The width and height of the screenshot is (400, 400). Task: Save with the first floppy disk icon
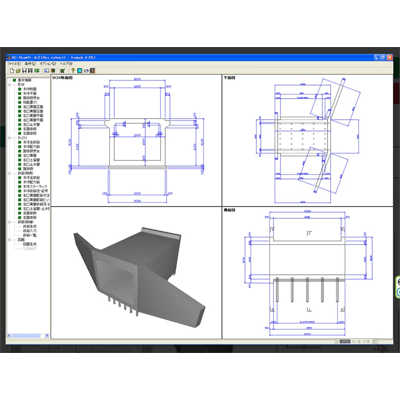(x=24, y=71)
